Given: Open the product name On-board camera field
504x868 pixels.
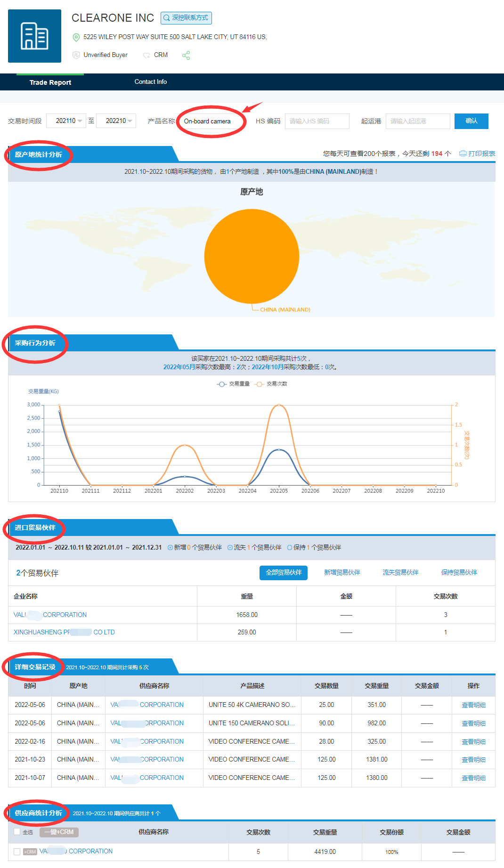Looking at the screenshot, I should click(x=211, y=121).
